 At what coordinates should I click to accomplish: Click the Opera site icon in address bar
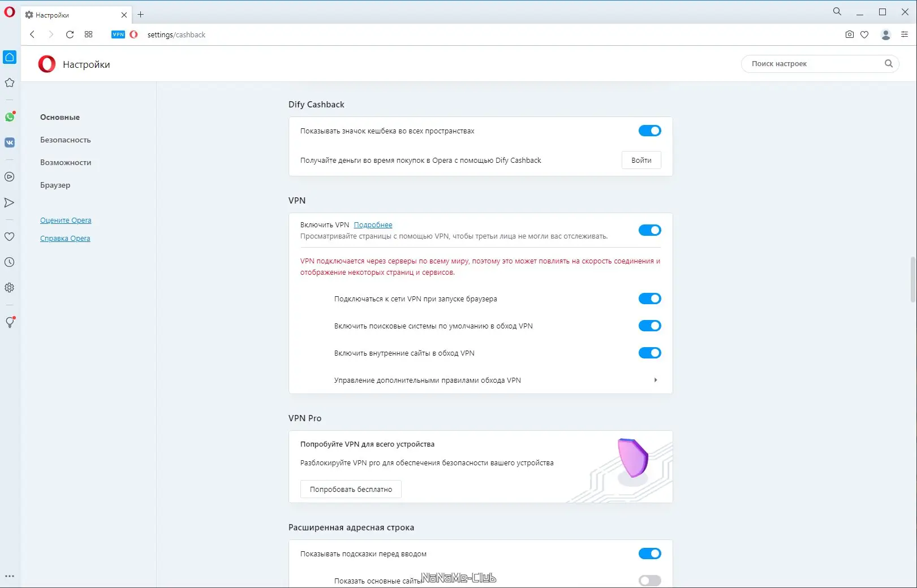134,34
